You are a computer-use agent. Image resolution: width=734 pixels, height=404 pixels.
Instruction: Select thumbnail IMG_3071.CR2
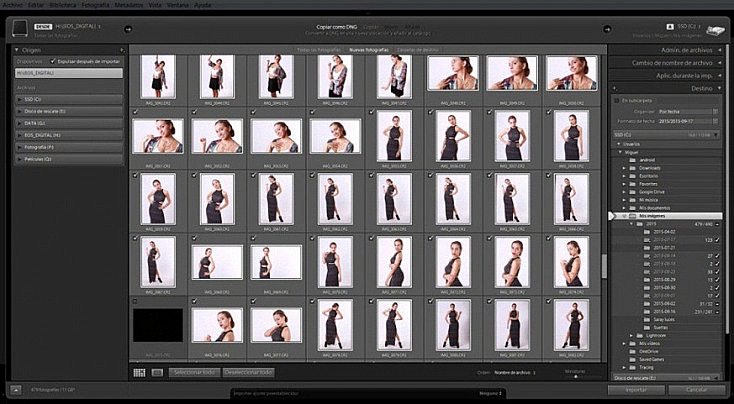[394, 262]
